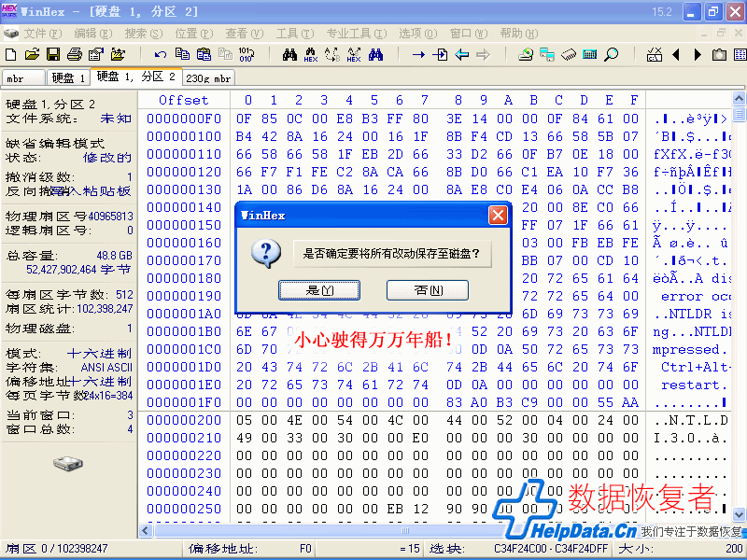Click the clone disk icon in the toolbar
Viewport: 747px width, 560px height.
point(547,55)
